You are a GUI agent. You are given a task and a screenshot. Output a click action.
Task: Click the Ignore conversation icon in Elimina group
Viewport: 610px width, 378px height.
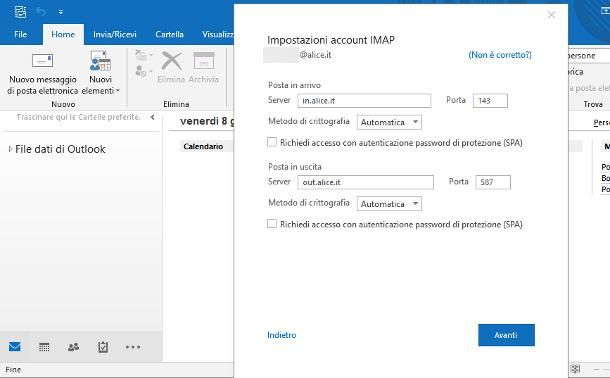pos(141,55)
